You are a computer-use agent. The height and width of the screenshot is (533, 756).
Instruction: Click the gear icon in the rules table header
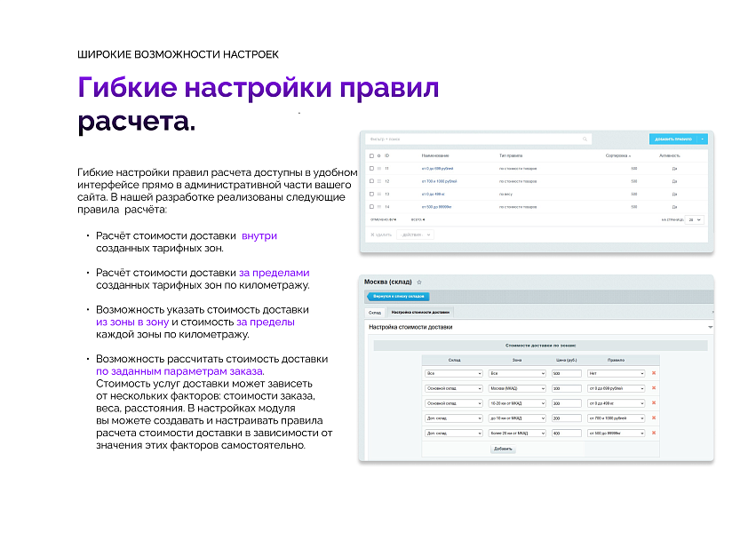tap(377, 155)
